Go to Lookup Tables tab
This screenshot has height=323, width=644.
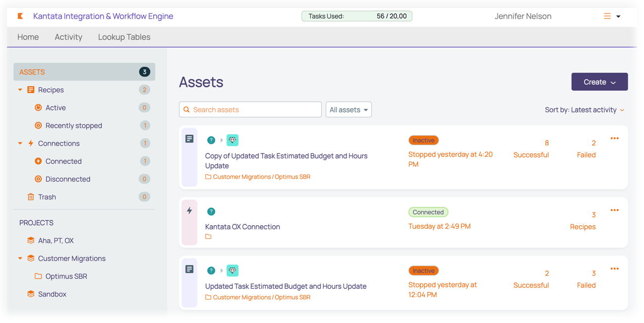pos(124,37)
